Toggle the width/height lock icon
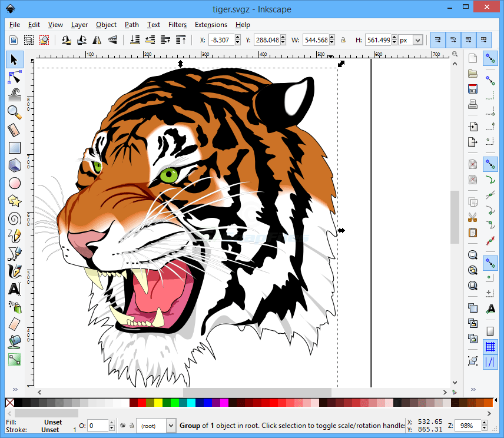The image size is (504, 438). (x=343, y=40)
